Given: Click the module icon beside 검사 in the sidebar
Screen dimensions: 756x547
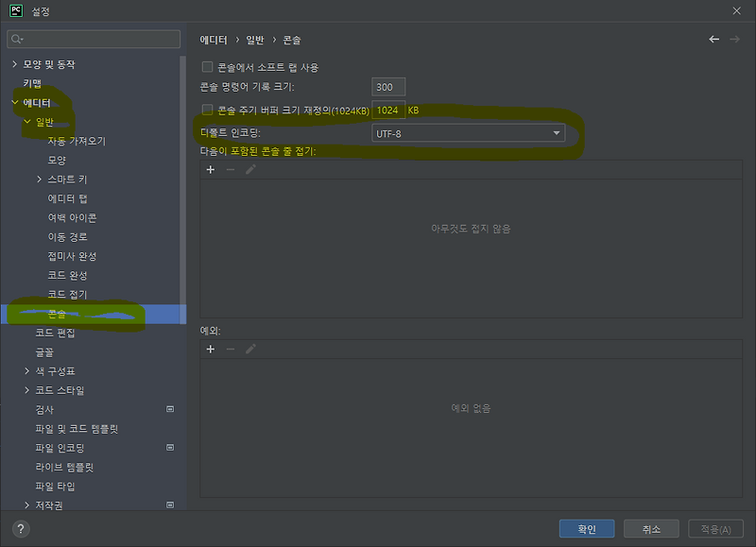Looking at the screenshot, I should click(x=172, y=409).
